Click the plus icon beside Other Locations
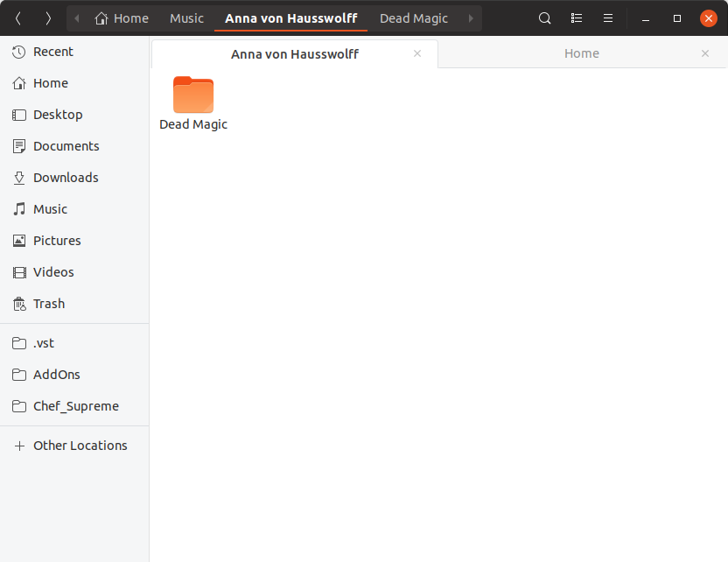Image resolution: width=728 pixels, height=562 pixels. 19,446
